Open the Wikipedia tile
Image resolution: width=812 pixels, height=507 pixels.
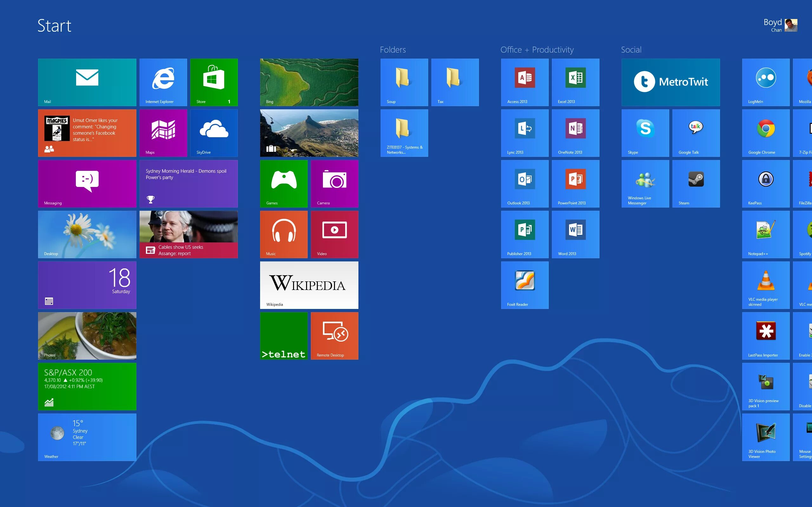(x=309, y=285)
